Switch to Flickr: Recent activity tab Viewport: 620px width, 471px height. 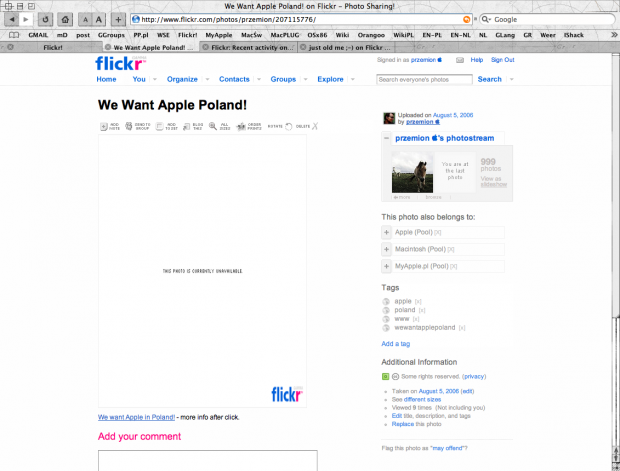tap(248, 47)
